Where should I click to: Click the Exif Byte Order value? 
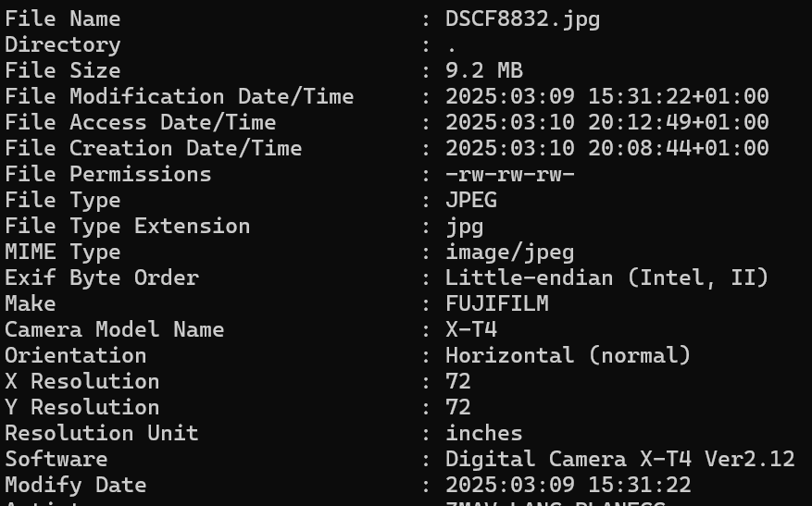(606, 278)
